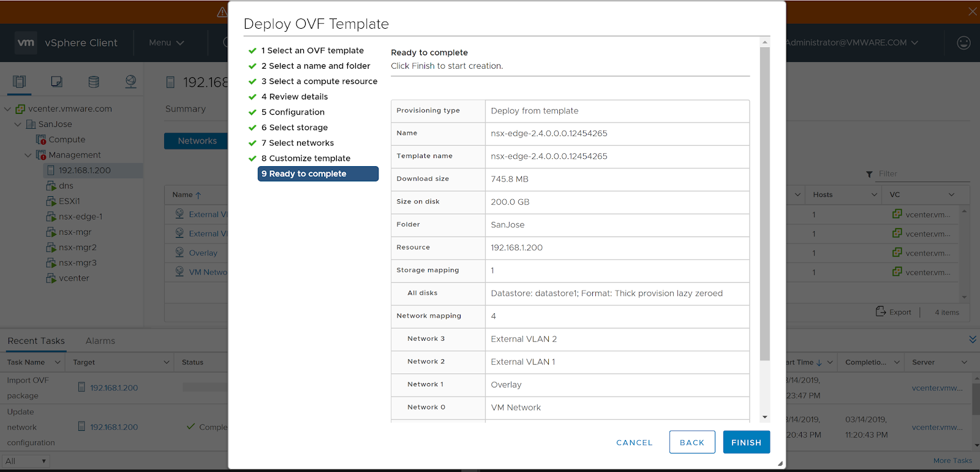
Task: Open the Administrator@VMWARE.COM user dropdown
Action: [x=852, y=42]
